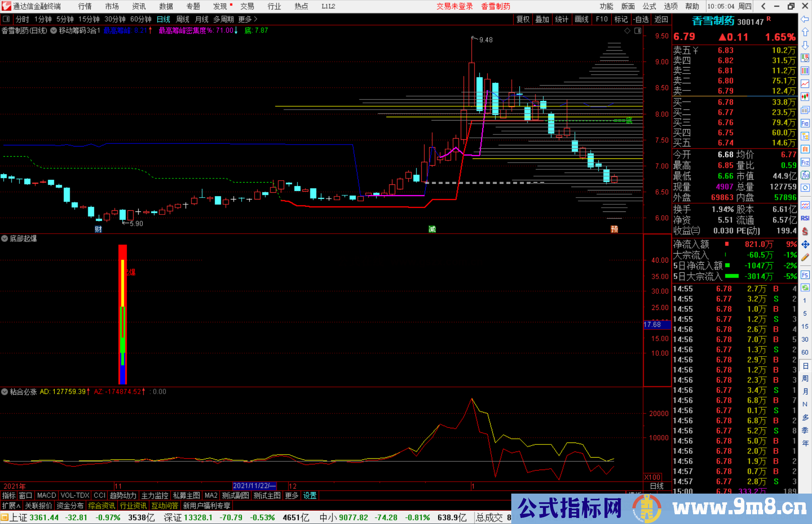Switch to the 周线 weekly period tab
This screenshot has width=812, height=524.
click(183, 19)
